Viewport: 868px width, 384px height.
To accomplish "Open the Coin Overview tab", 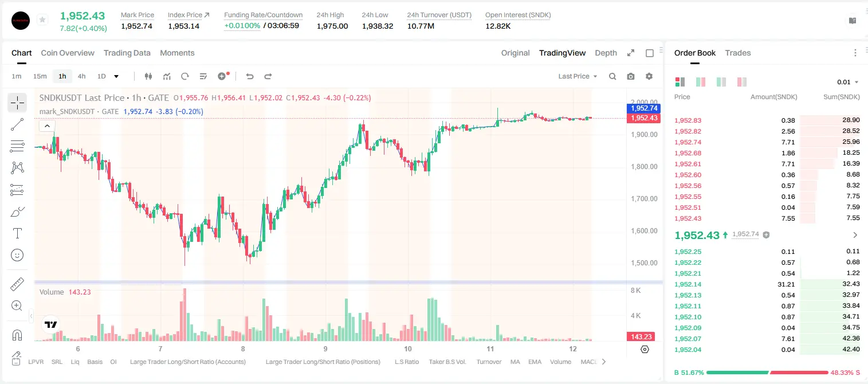I will (x=68, y=53).
